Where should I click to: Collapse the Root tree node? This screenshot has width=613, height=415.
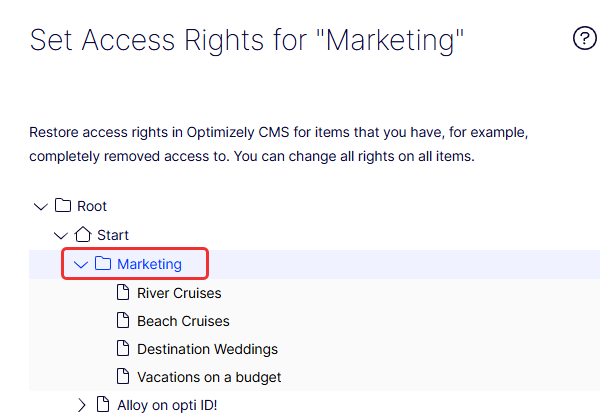[x=41, y=206]
